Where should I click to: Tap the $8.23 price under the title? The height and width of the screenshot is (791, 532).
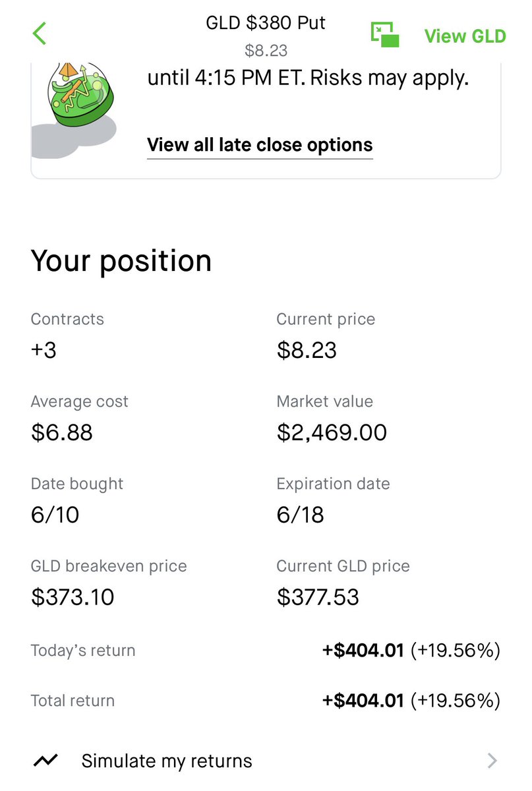[266, 50]
